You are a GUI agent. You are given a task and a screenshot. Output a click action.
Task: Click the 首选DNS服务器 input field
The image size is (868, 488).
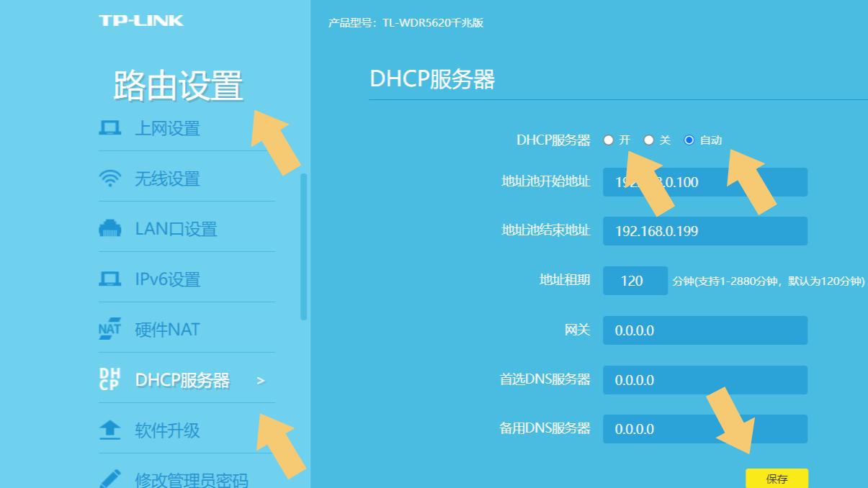coord(705,380)
